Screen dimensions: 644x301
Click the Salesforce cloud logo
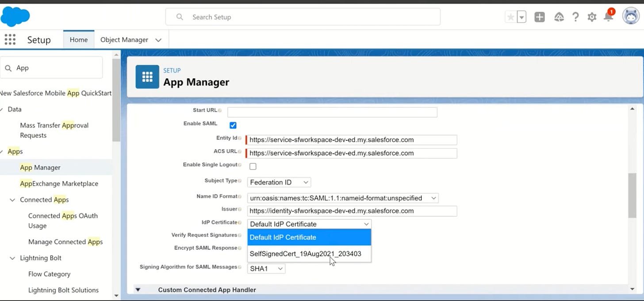pos(15,17)
